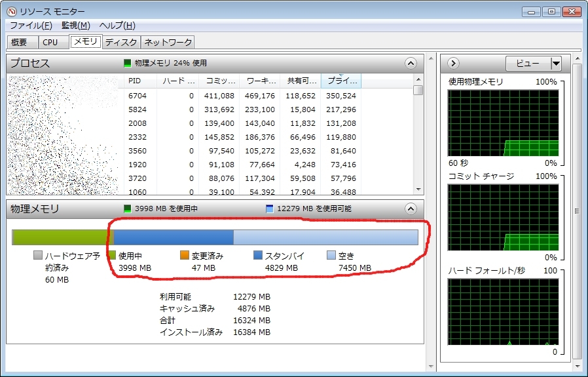This screenshot has height=377, width=588.
Task: Click the 66,496 shareable value
Action: [x=303, y=137]
